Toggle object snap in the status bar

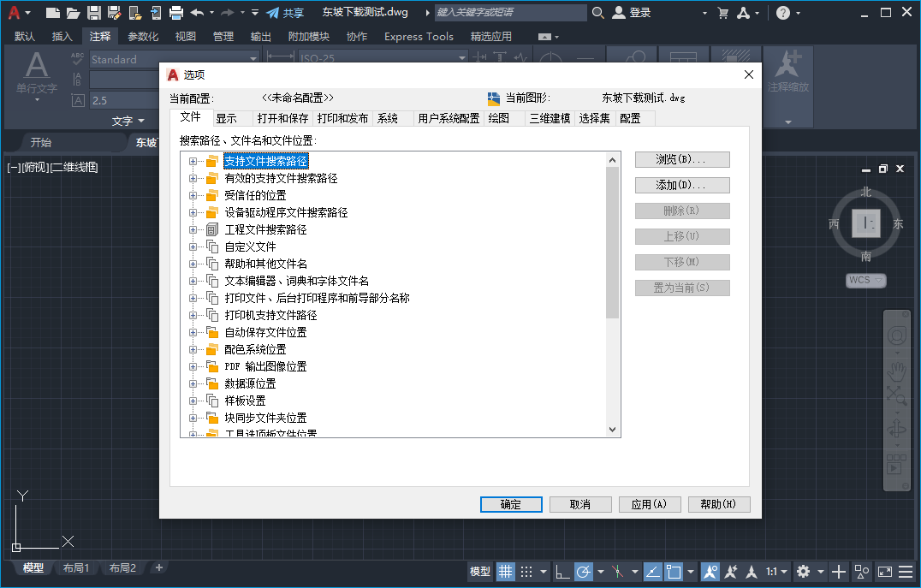pyautogui.click(x=674, y=571)
